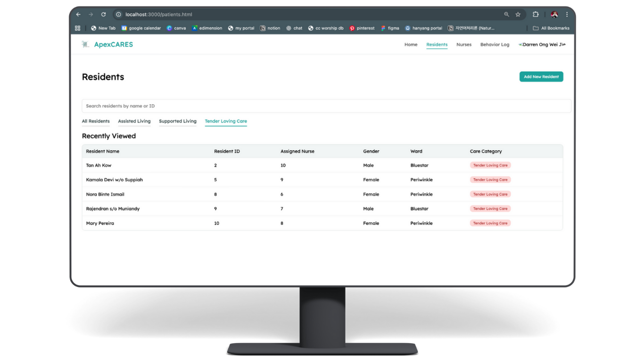Click the zoom magnifier icon in address bar
The height and width of the screenshot is (362, 644).
[x=507, y=15]
